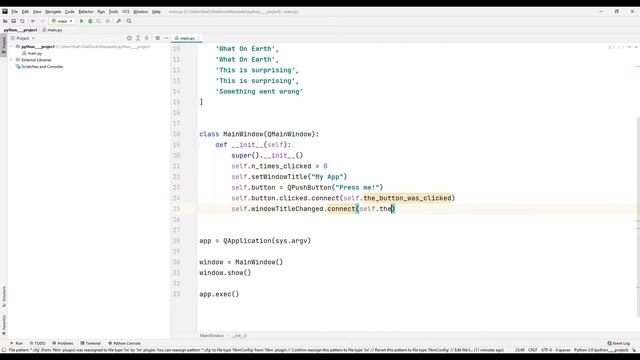Click the Open folder icon in toolbar

tap(5, 21)
